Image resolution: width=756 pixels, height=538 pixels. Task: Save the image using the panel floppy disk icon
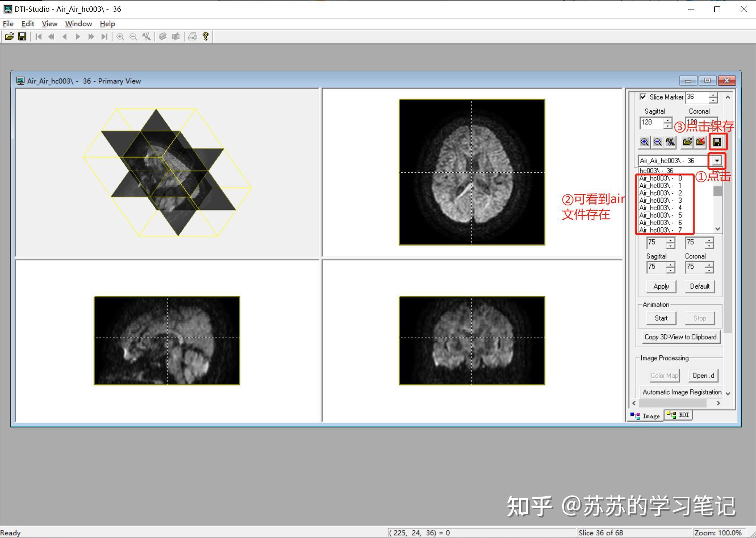click(717, 142)
